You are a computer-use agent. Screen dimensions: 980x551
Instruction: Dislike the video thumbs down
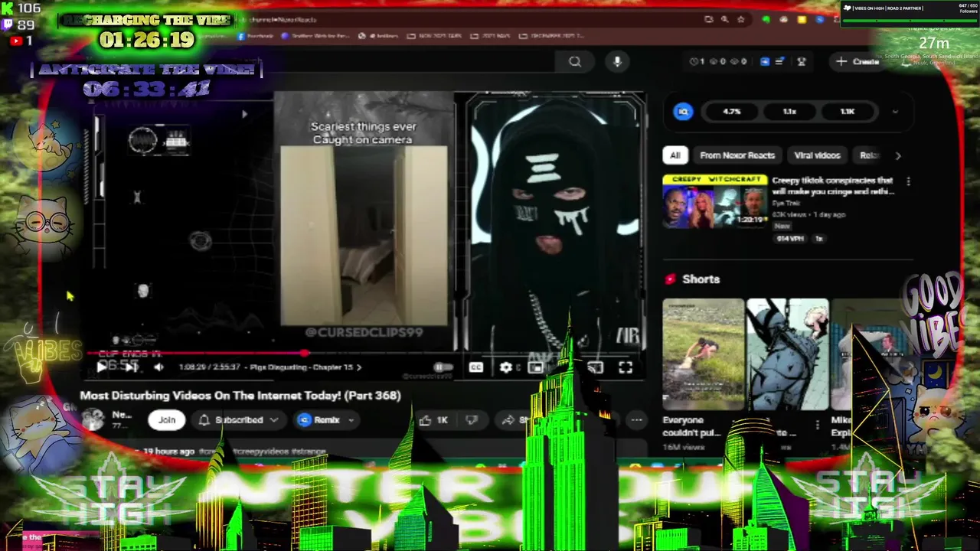coord(472,419)
